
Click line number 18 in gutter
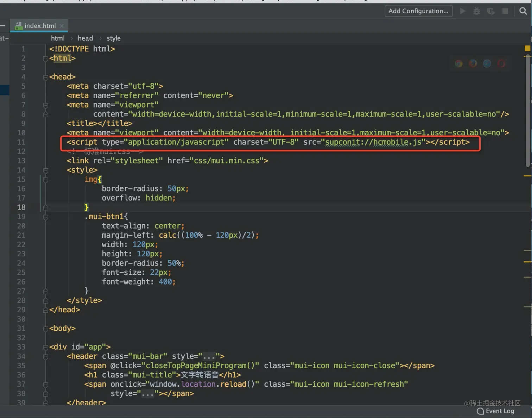click(21, 207)
